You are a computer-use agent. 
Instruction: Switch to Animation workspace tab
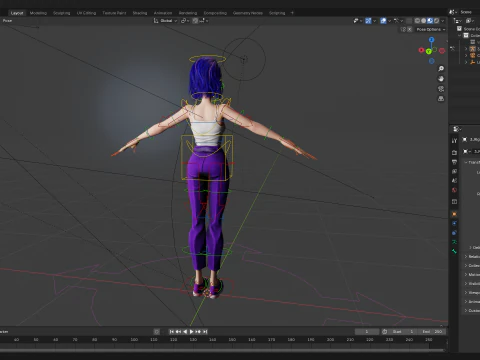163,13
